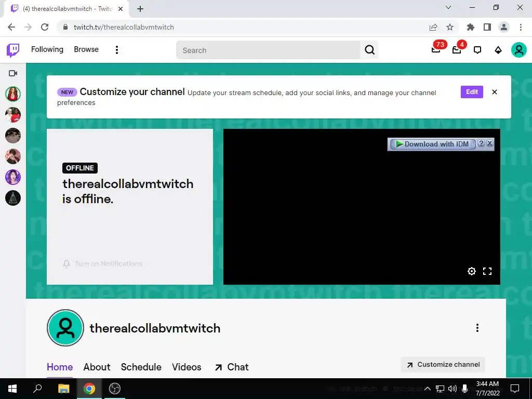This screenshot has width=532, height=399.
Task: View site info via padlock icon
Action: [x=65, y=27]
